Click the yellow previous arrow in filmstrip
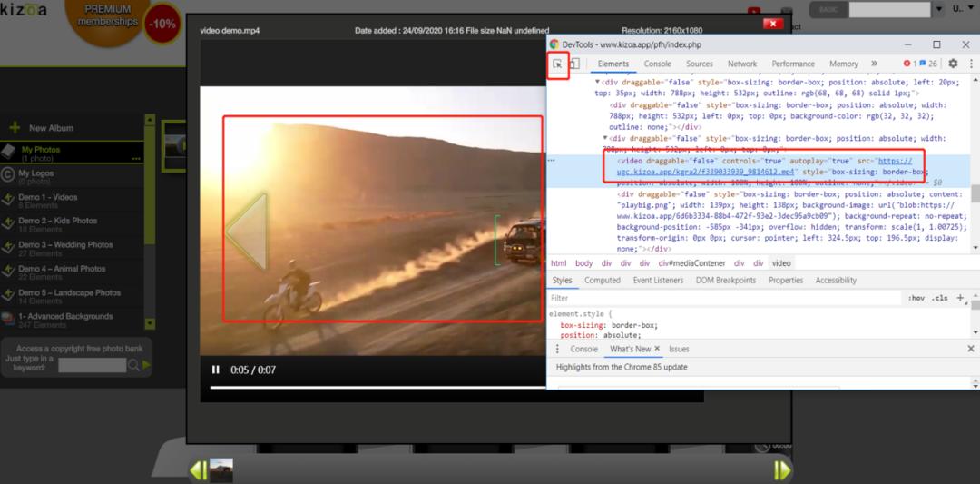Screen dimensions: 980x484 pyautogui.click(x=198, y=469)
